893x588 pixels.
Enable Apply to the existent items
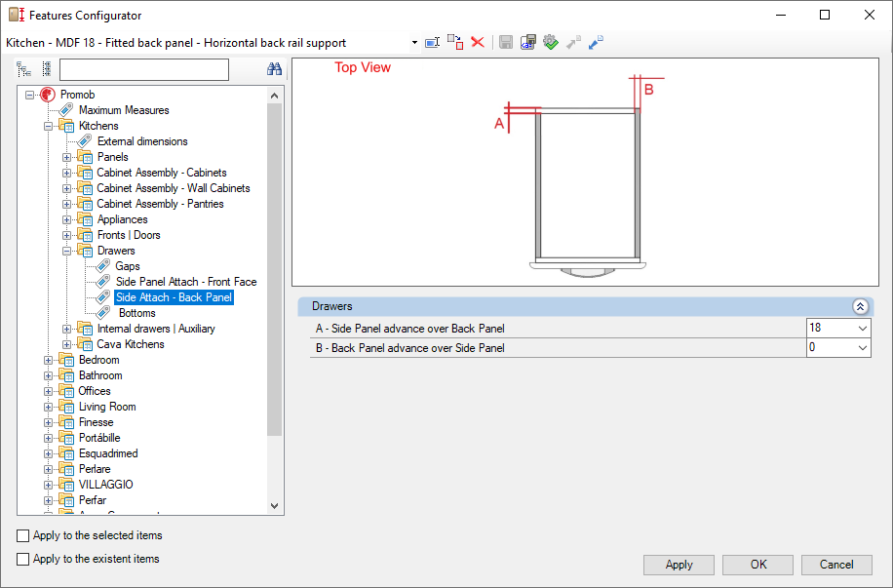(22, 559)
